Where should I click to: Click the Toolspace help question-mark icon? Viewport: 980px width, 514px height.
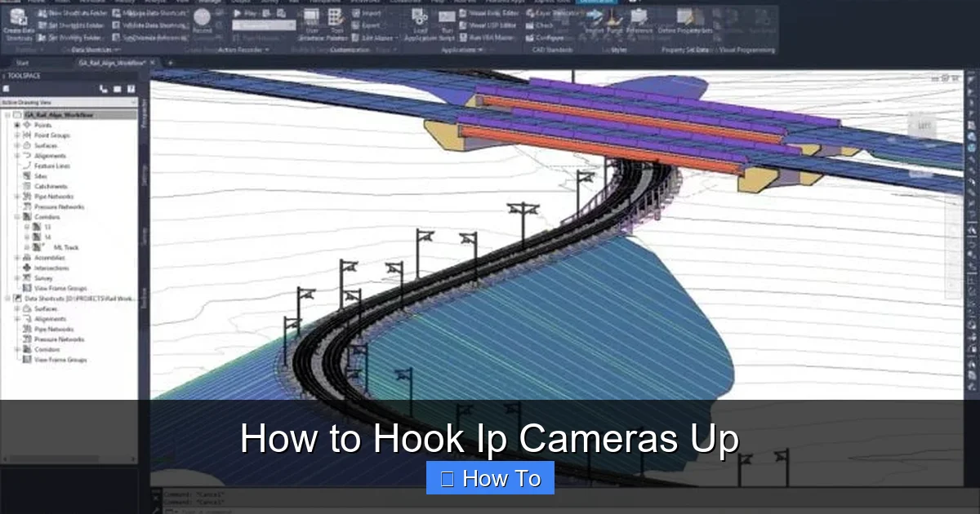(x=131, y=88)
